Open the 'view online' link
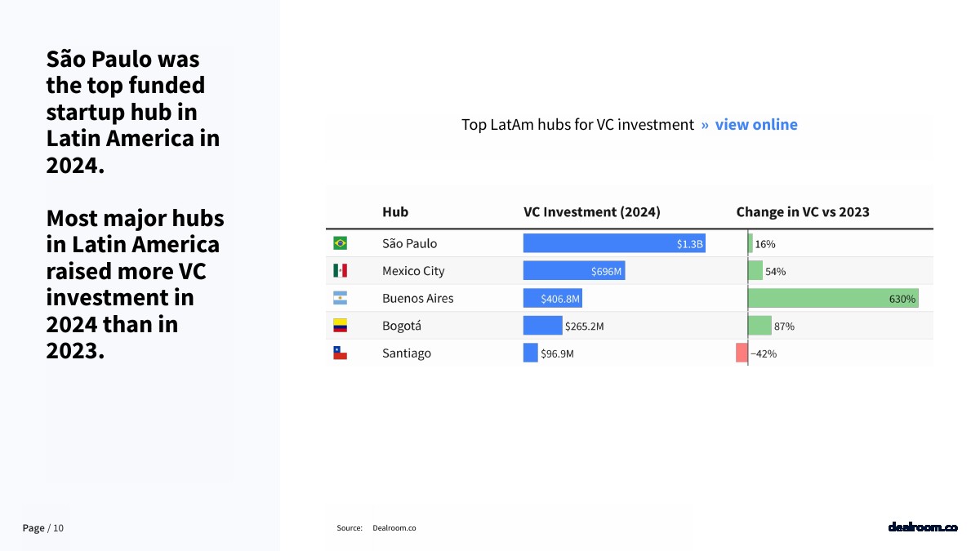 tap(755, 125)
